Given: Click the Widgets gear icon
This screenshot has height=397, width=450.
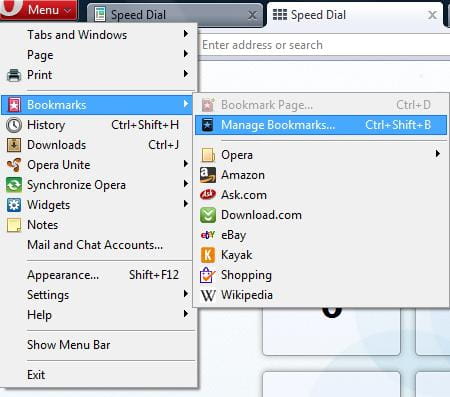Looking at the screenshot, I should (x=14, y=205).
